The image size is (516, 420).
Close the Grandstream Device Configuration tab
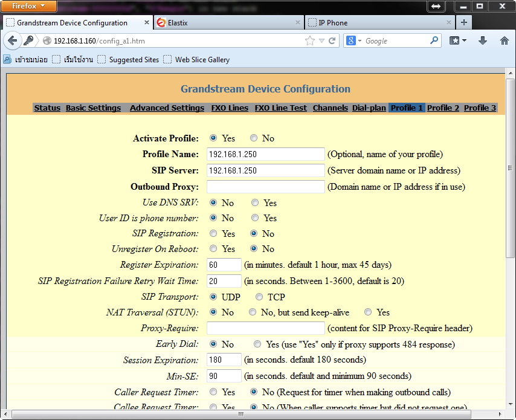[x=147, y=22]
